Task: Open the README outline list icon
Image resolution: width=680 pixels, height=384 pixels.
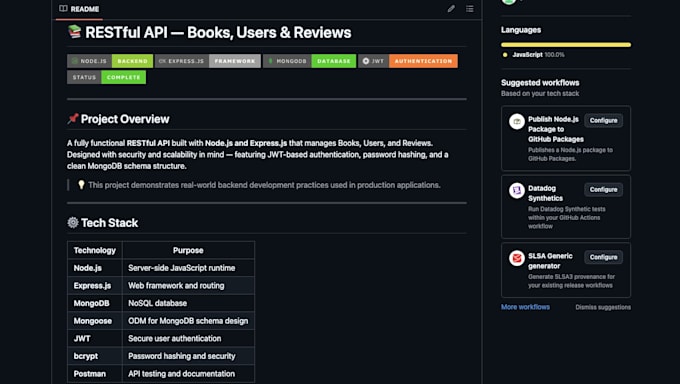Action: point(470,9)
